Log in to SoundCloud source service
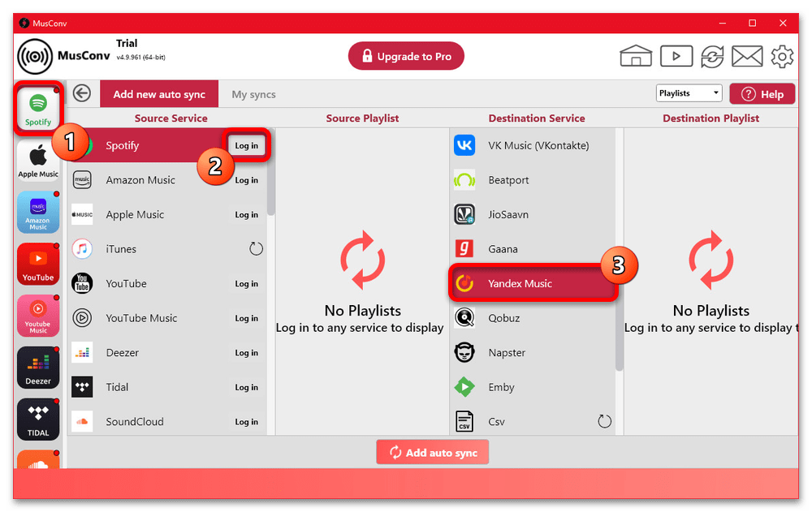The image size is (812, 512). pyautogui.click(x=247, y=422)
